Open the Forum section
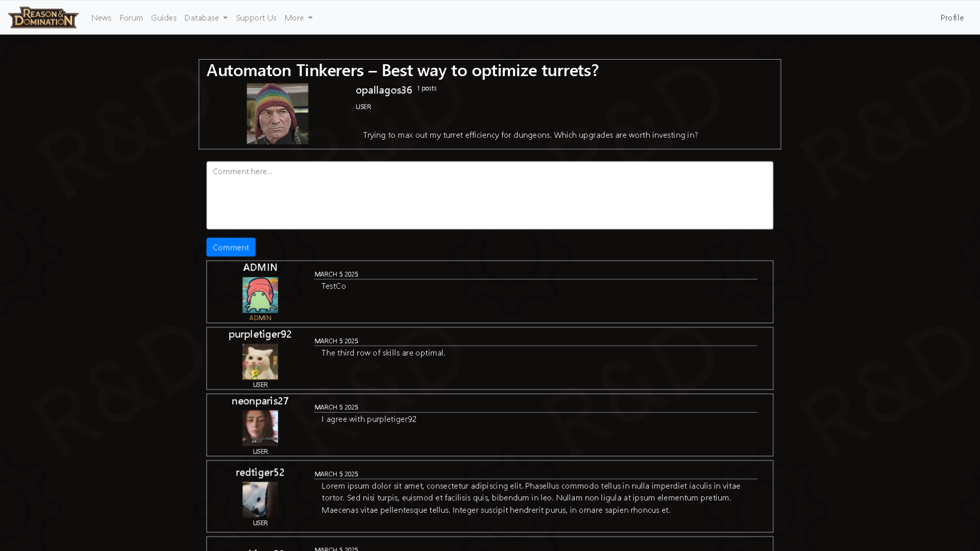The image size is (980, 551). click(x=131, y=17)
